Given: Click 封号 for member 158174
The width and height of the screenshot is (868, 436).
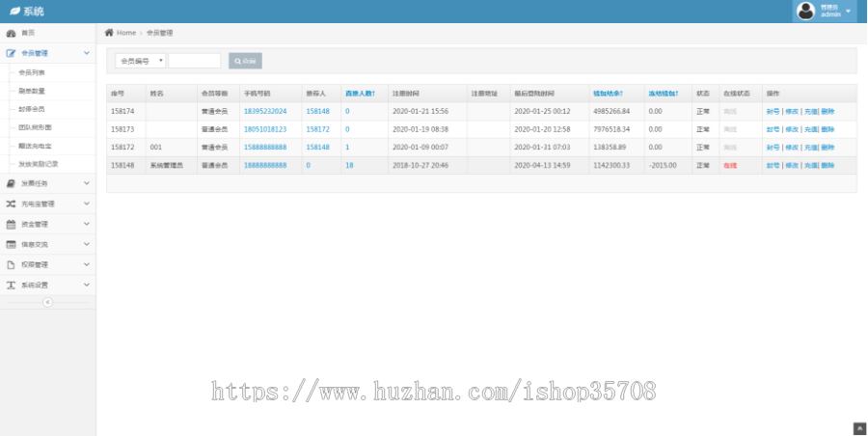Looking at the screenshot, I should point(773,111).
